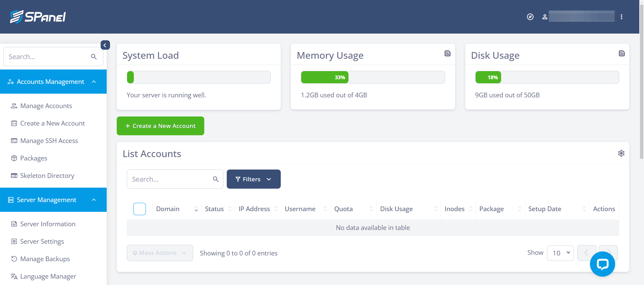Open Manage SSH Access page
The width and height of the screenshot is (644, 285).
[49, 141]
